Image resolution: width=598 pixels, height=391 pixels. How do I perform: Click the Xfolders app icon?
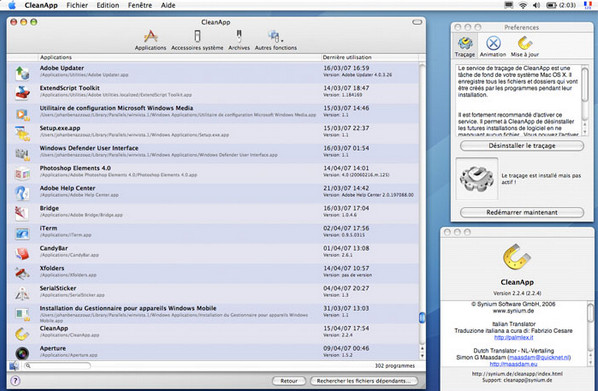pyautogui.click(x=22, y=273)
